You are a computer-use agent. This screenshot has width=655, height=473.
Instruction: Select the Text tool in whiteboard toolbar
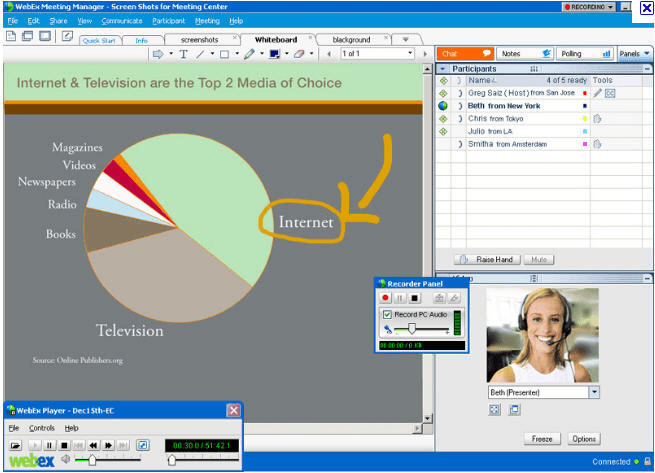(184, 54)
